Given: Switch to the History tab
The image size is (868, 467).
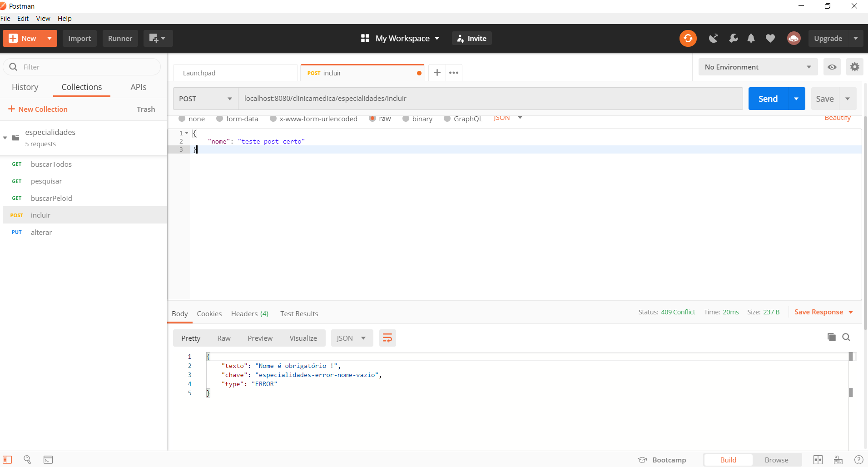Looking at the screenshot, I should click(25, 87).
